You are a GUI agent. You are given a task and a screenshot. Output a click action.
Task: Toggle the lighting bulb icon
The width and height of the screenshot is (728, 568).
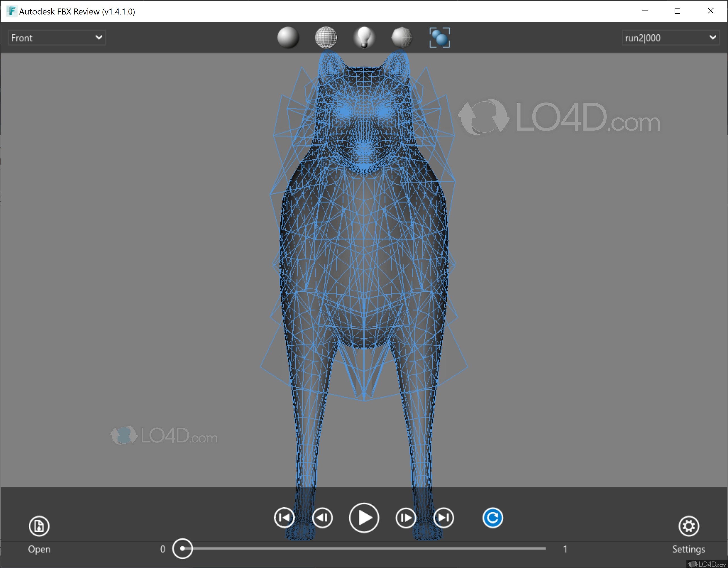364,37
